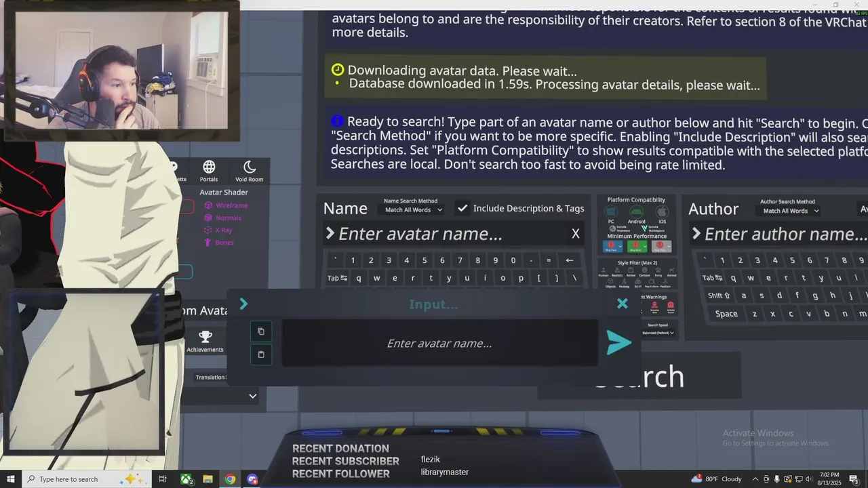Submit input with the send arrow
The image size is (868, 488).
tap(618, 343)
